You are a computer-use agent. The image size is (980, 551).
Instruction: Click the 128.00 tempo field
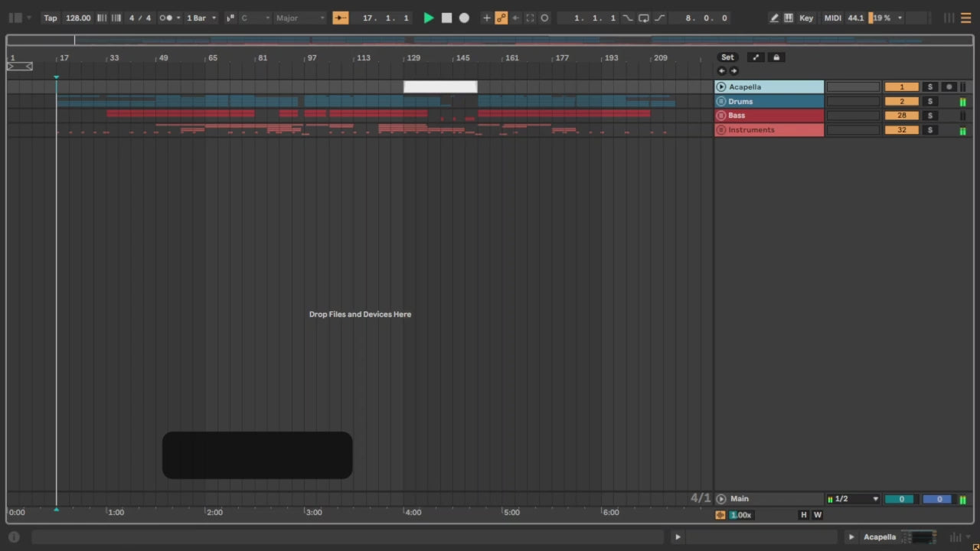(x=78, y=18)
